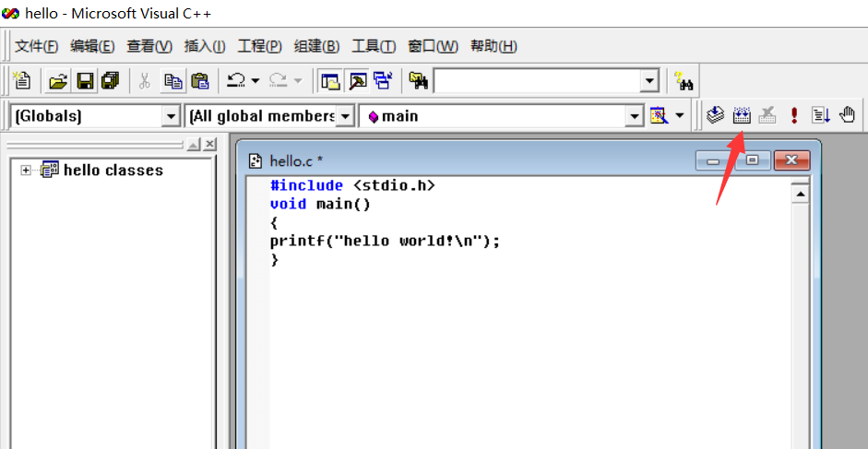This screenshot has height=449, width=868.
Task: Close the workspace panel
Action: coord(209,145)
